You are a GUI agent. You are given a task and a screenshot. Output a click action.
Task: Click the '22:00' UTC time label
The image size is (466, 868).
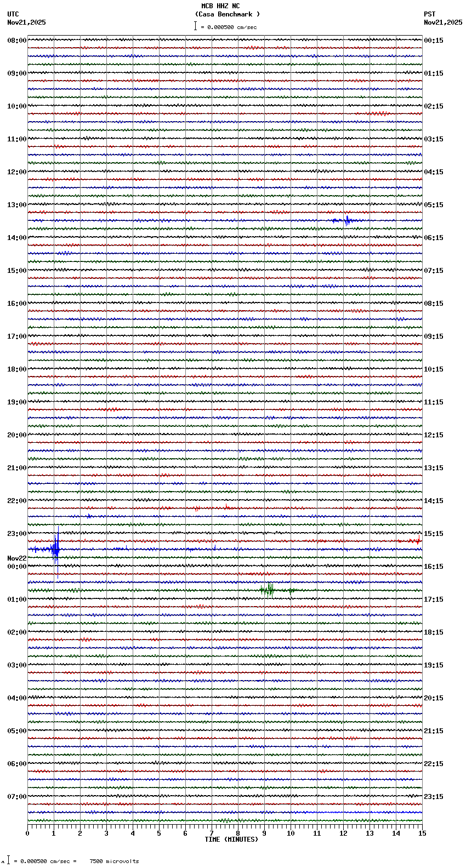[x=17, y=501]
